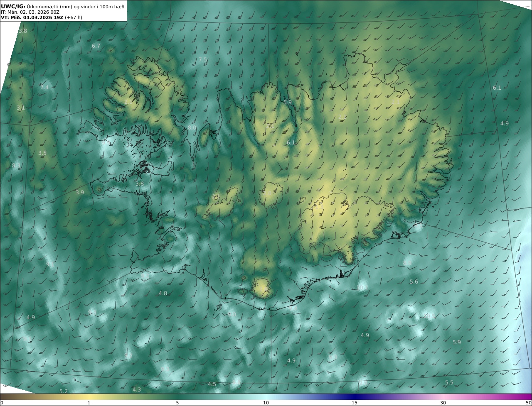Click the title line "UWC/IG: Úrkomumætti (mm) og vindur í 100m hæð"

point(62,6)
